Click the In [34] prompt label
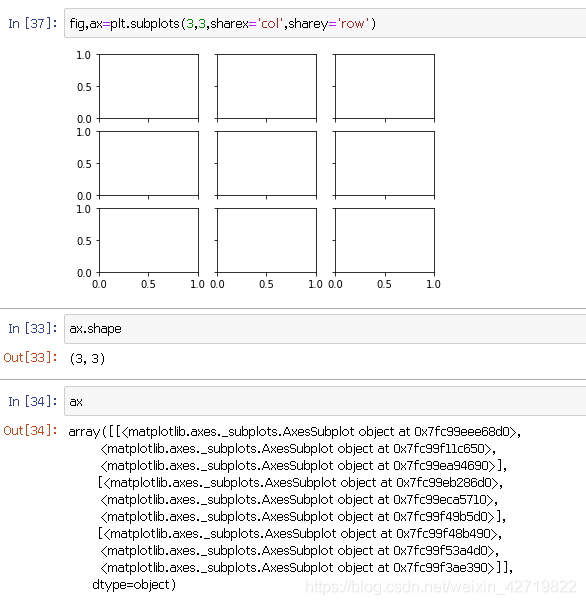586x605 pixels. coord(32,402)
